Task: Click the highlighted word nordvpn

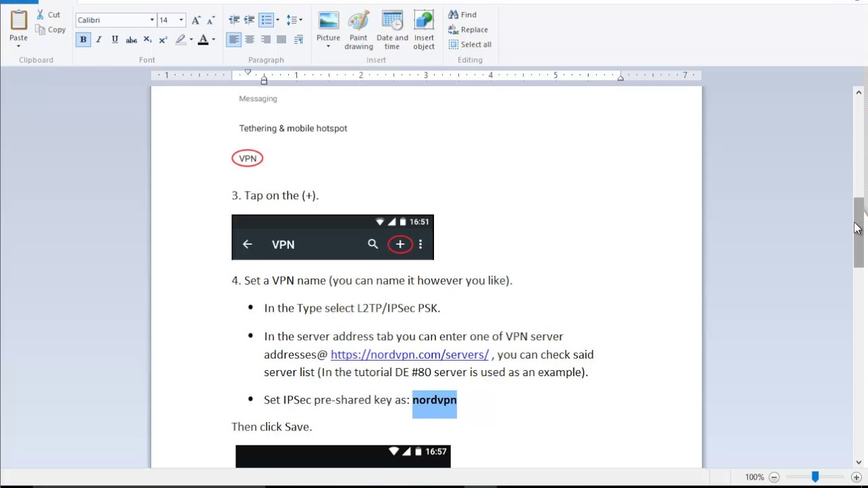Action: click(435, 400)
